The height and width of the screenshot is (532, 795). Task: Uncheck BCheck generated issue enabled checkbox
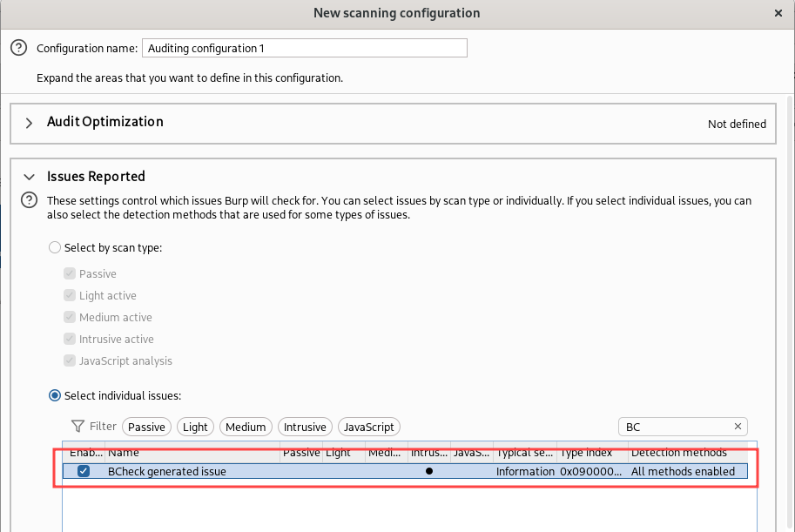tap(84, 471)
